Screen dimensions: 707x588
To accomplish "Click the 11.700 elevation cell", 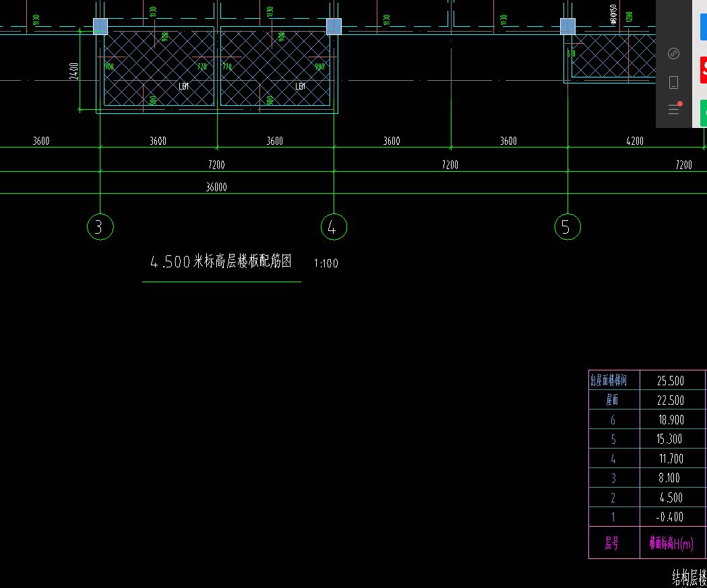I will tap(673, 458).
